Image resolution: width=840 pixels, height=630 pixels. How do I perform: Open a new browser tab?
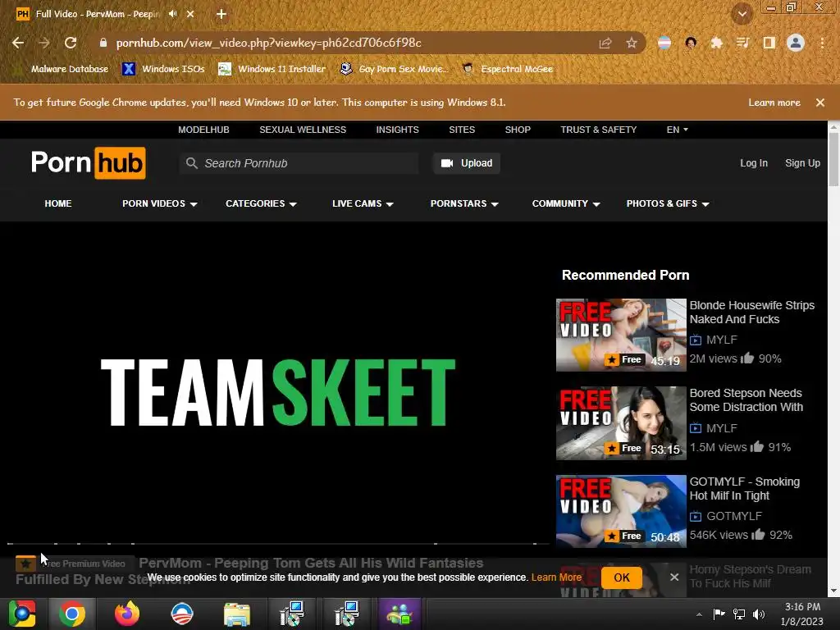pyautogui.click(x=221, y=14)
